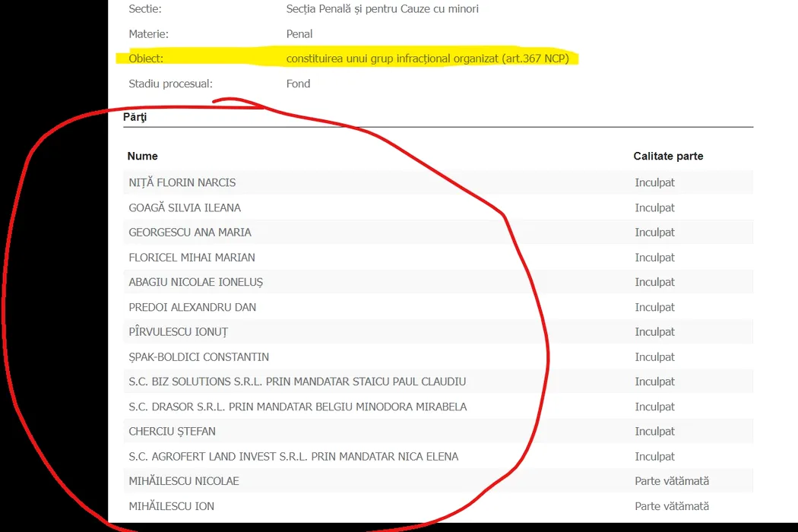Screen dimensions: 798x532
Task: Click Inculpat in the PREDOI ALEXANDRU DAN row
Action: point(654,307)
